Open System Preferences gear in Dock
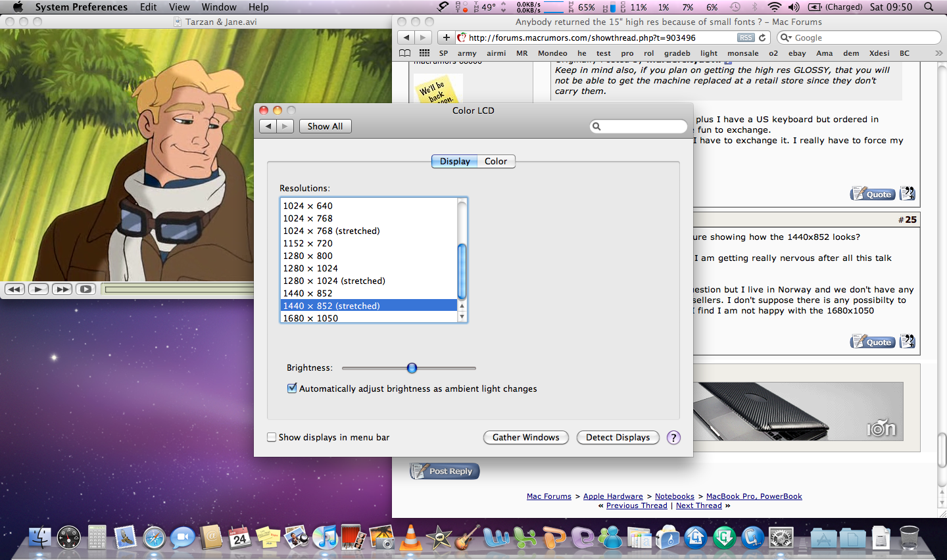 pyautogui.click(x=781, y=538)
